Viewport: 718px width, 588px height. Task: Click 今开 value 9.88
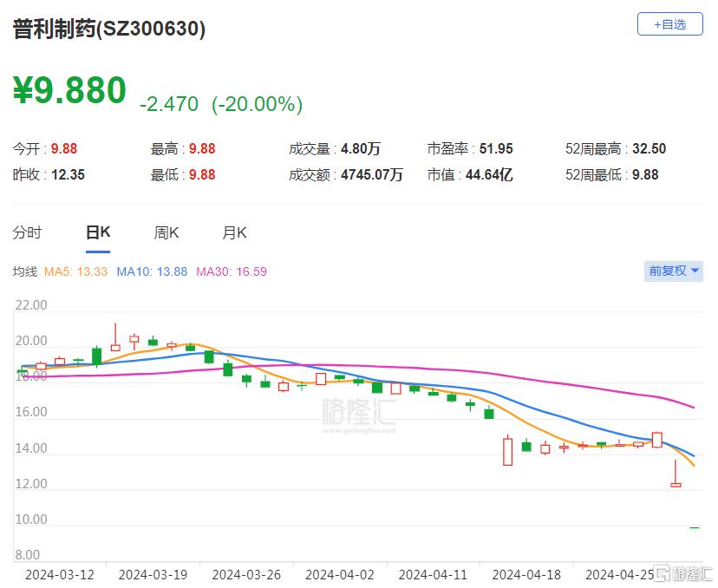click(63, 148)
